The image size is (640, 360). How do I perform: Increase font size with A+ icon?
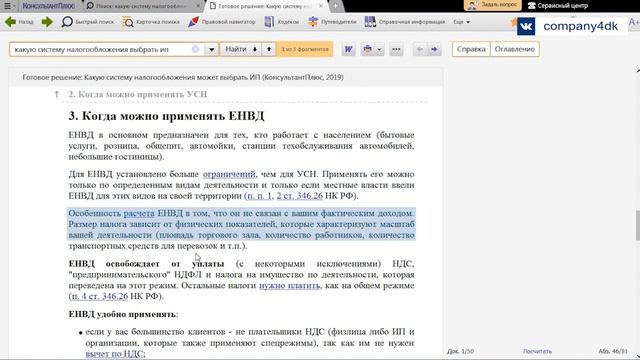point(634,22)
